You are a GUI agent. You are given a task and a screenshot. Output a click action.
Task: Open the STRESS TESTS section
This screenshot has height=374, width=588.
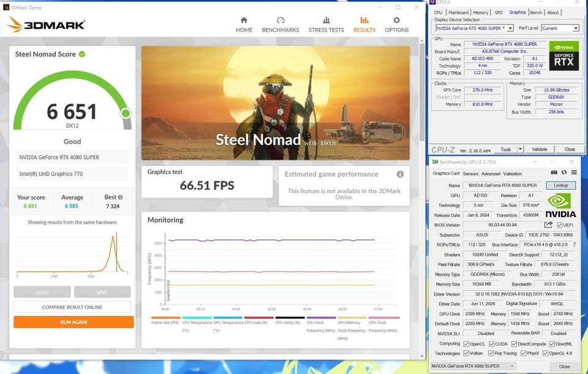pyautogui.click(x=326, y=25)
